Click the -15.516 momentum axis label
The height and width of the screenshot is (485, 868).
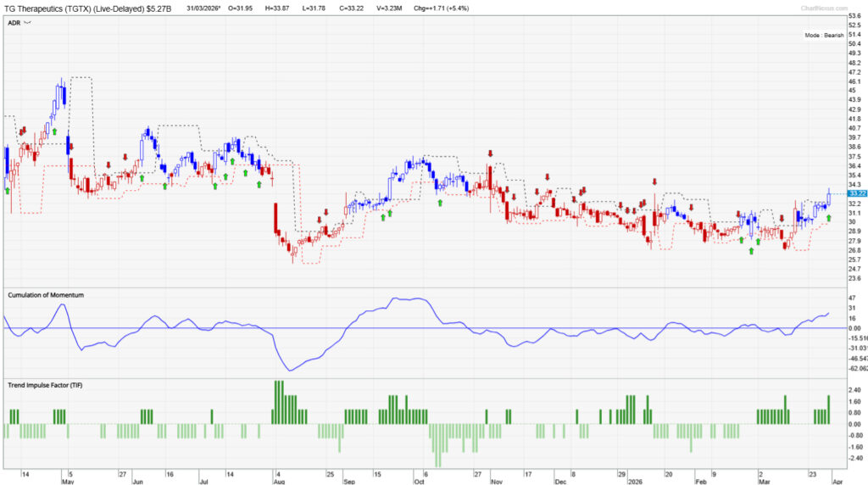coord(858,337)
